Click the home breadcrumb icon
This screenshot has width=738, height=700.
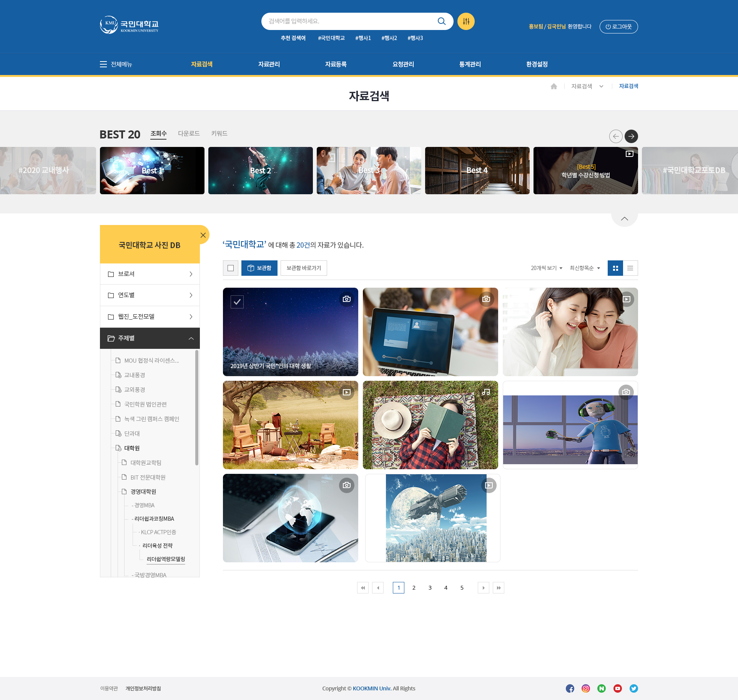pyautogui.click(x=553, y=86)
